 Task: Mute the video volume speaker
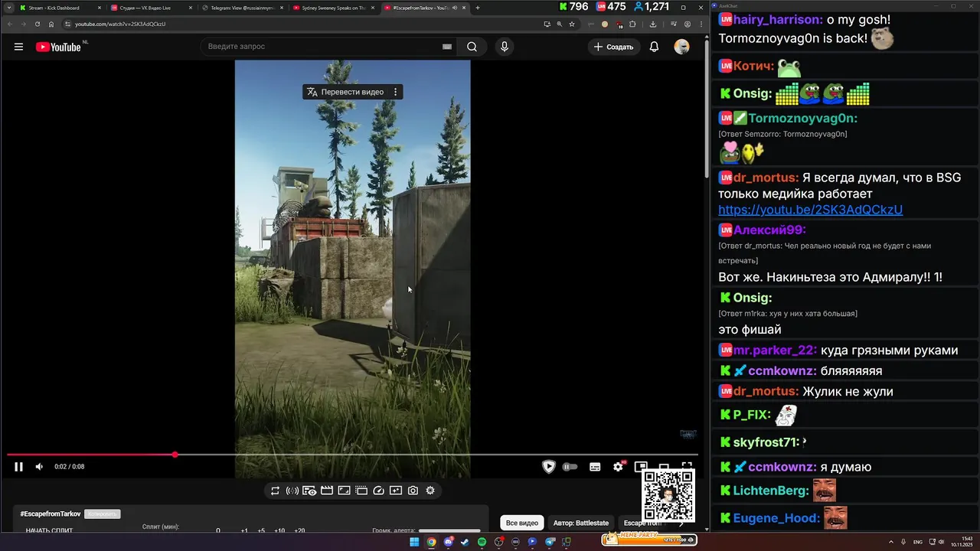(39, 467)
